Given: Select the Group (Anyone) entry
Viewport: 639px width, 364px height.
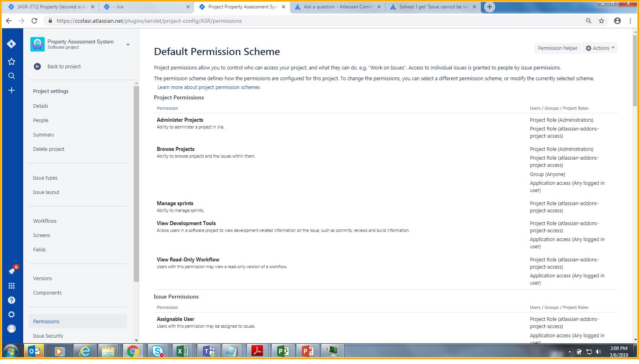Looking at the screenshot, I should click(548, 174).
